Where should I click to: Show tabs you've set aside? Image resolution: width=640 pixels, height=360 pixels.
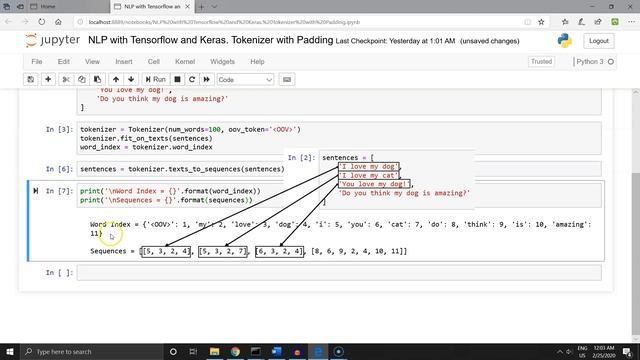(x=7, y=7)
